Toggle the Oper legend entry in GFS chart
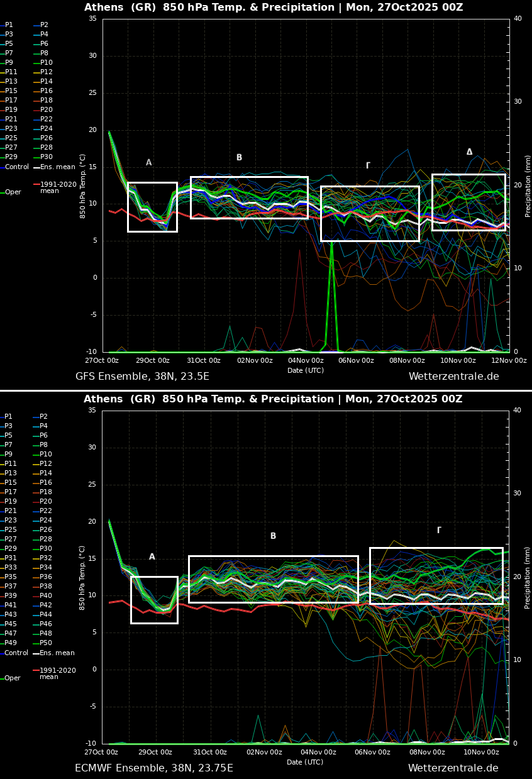Screen dimensions: 532x779 pos(13,192)
